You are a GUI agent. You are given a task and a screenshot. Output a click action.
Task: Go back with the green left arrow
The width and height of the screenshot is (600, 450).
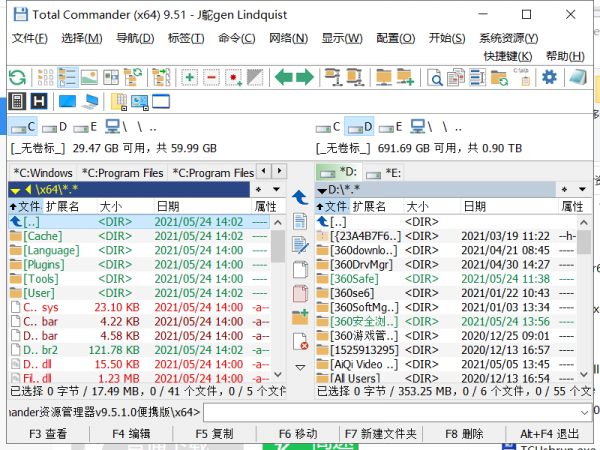(284, 77)
